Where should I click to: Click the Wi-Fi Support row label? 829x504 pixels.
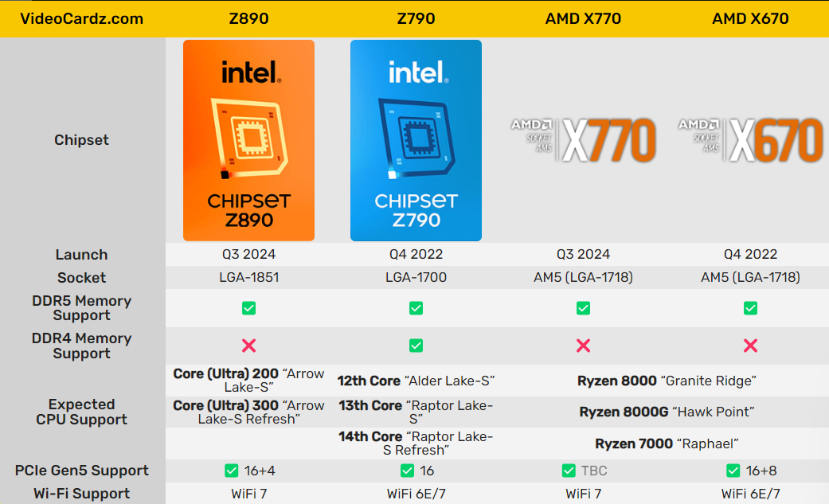81,494
